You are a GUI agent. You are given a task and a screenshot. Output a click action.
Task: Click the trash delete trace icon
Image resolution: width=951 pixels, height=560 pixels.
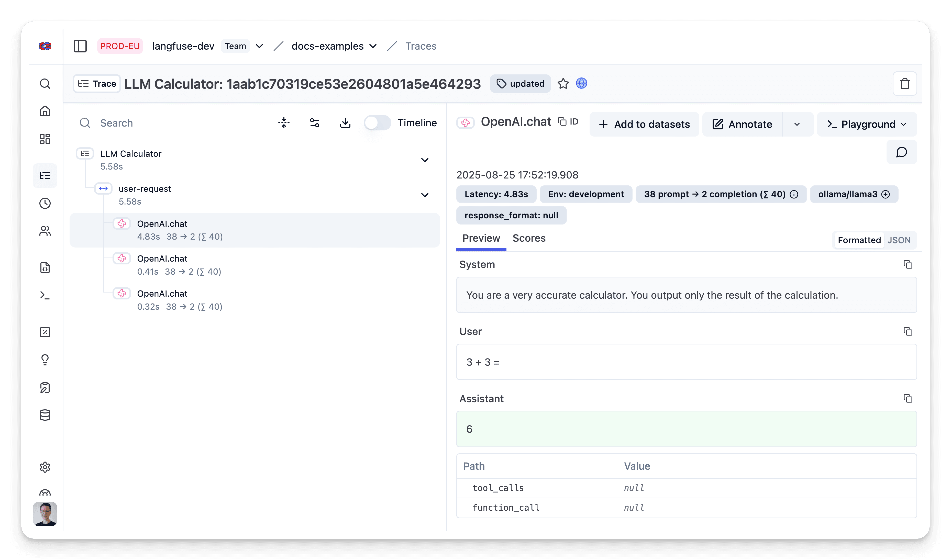[905, 84]
